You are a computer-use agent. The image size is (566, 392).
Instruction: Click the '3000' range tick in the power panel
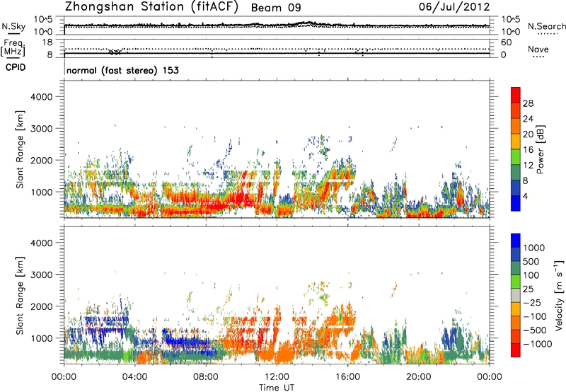point(41,129)
